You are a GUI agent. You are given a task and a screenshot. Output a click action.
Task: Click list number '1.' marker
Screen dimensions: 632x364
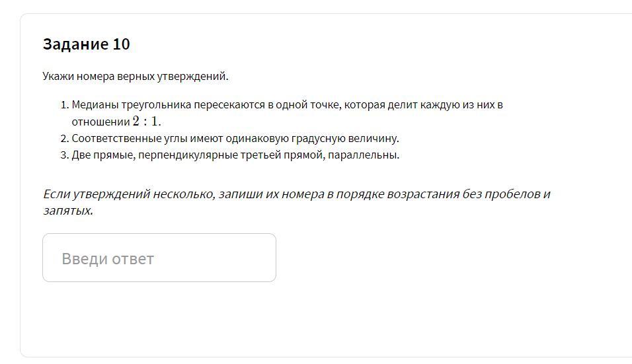tap(65, 105)
